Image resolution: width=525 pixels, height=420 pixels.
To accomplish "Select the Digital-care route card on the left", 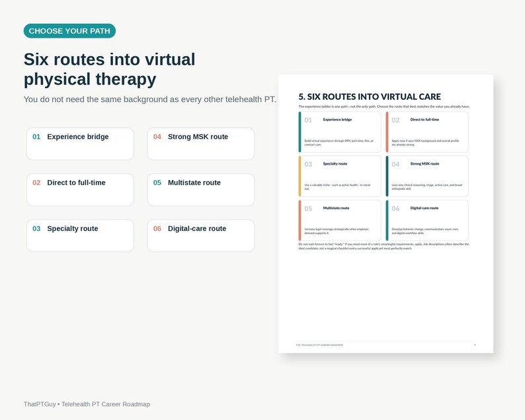I will pyautogui.click(x=201, y=235).
